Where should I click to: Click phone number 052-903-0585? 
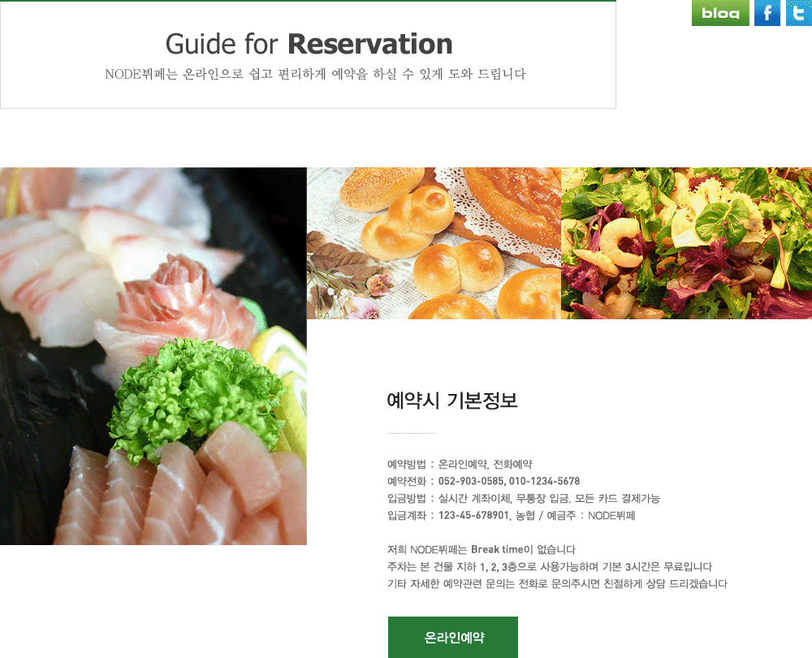click(x=471, y=482)
